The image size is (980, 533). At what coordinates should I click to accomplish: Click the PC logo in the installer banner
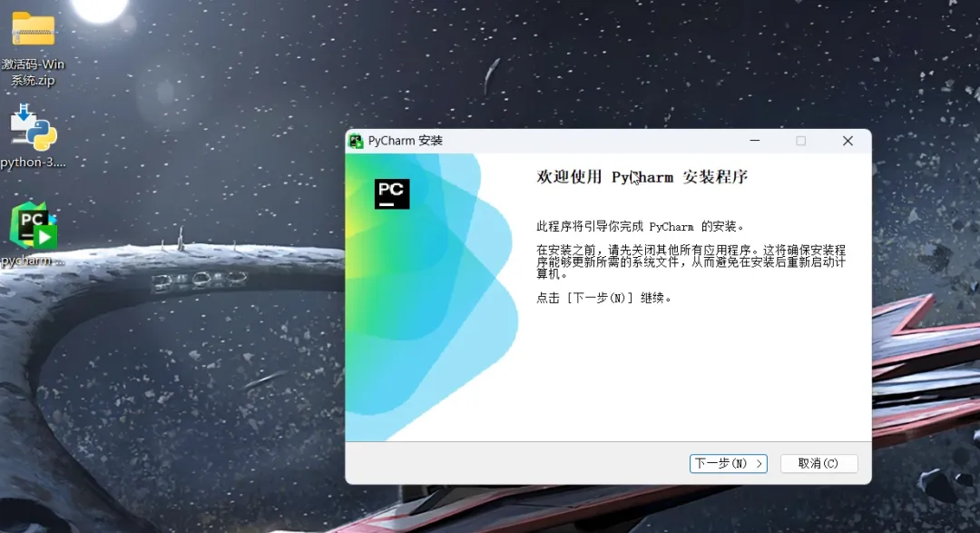point(392,193)
